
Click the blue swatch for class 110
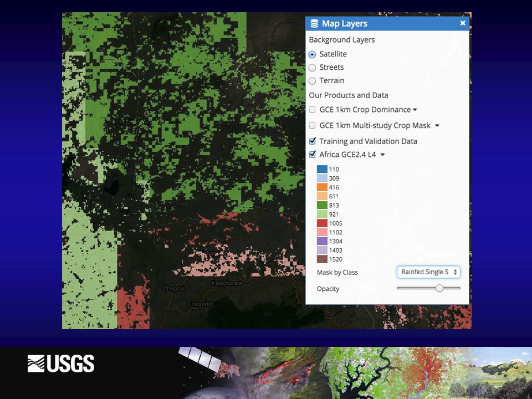[322, 170]
